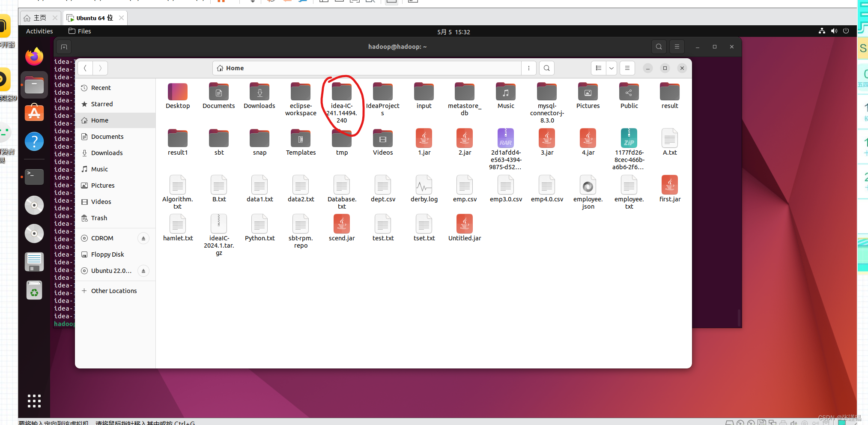Image resolution: width=868 pixels, height=425 pixels.
Task: Open the view options dropdown chevron
Action: [x=611, y=68]
